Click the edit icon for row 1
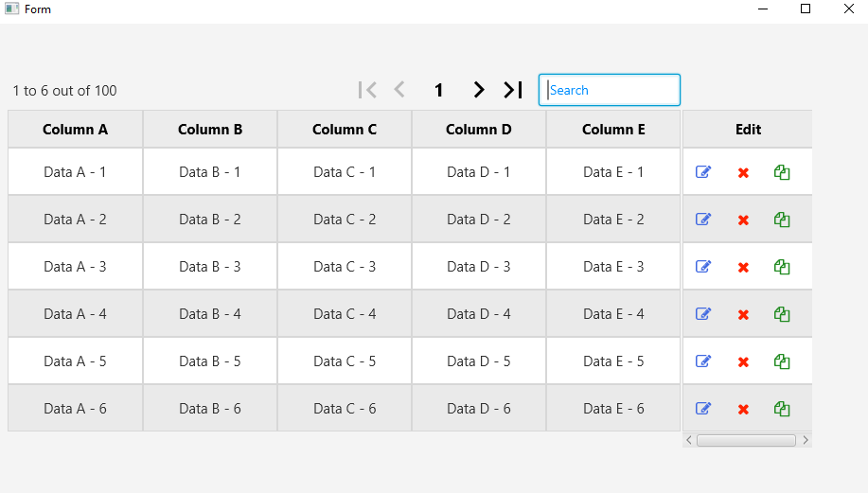 [x=703, y=172]
